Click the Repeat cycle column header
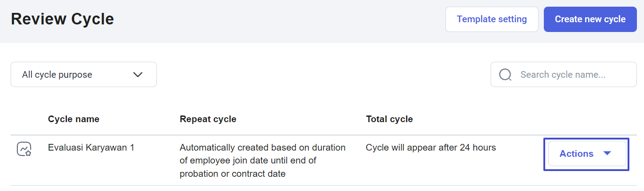Viewport: 644px width, 191px height. point(208,119)
